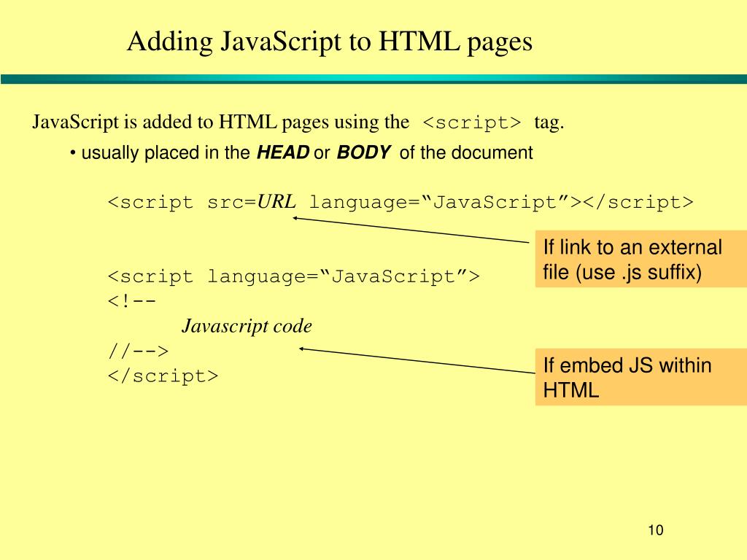Click the italic word 'URL'
Screen dimensions: 747x560
pyautogui.click(x=276, y=202)
